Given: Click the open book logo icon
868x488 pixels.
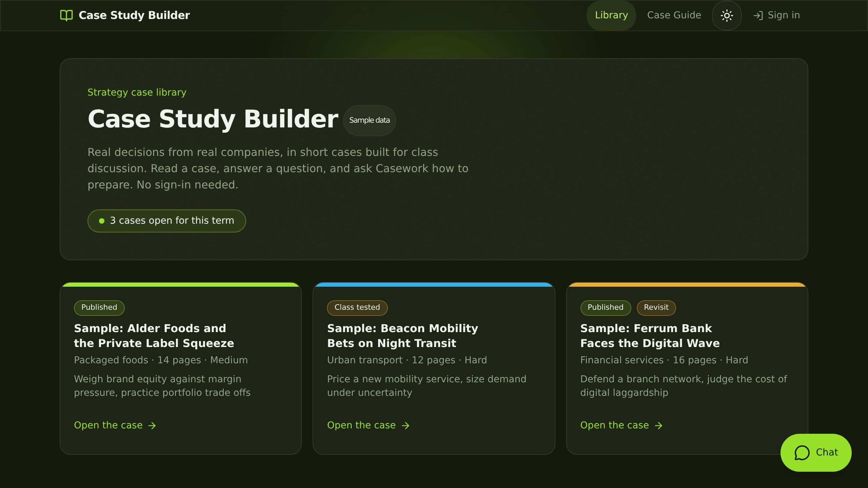Looking at the screenshot, I should click(66, 15).
